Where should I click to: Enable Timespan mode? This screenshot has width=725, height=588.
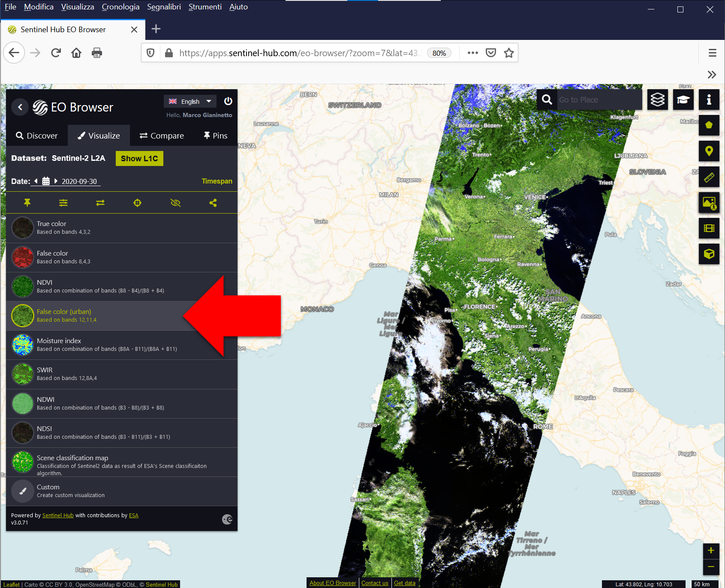[x=217, y=181]
